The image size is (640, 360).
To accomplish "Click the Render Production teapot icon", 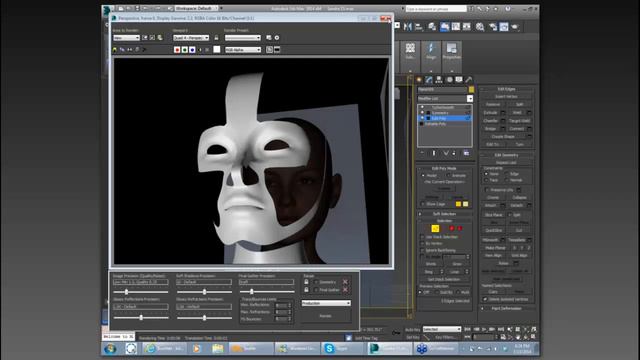I will [x=515, y=27].
